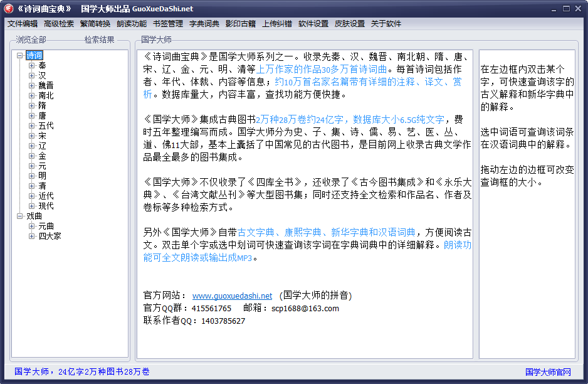Open the 皮肤设置 menu
The width and height of the screenshot is (588, 384).
pos(350,24)
